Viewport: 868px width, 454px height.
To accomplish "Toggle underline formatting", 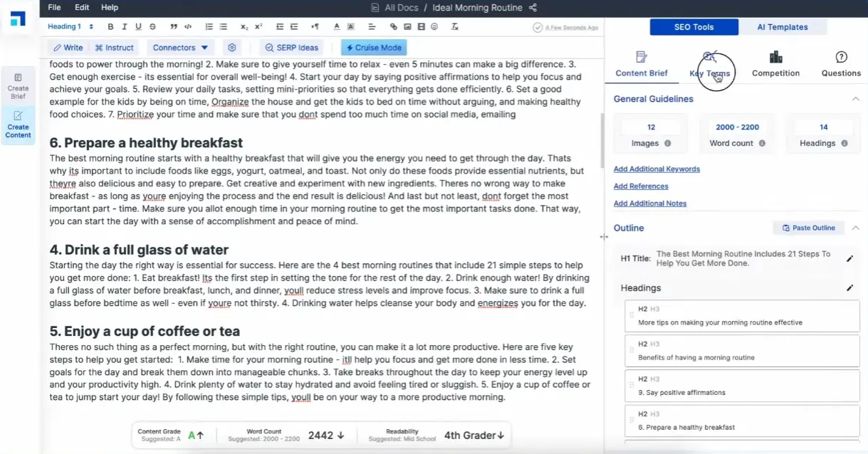I will coord(138,26).
